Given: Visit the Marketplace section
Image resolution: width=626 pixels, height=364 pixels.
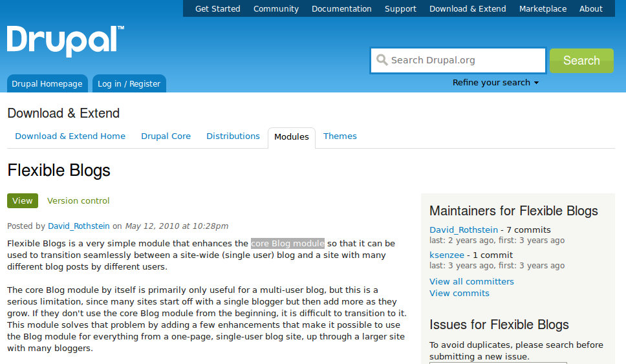Looking at the screenshot, I should [543, 9].
